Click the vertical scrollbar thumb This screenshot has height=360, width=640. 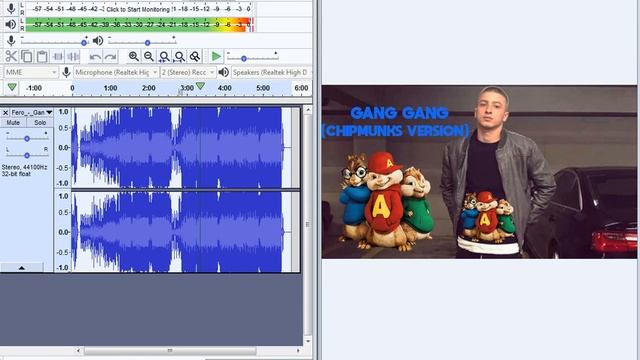[308, 224]
